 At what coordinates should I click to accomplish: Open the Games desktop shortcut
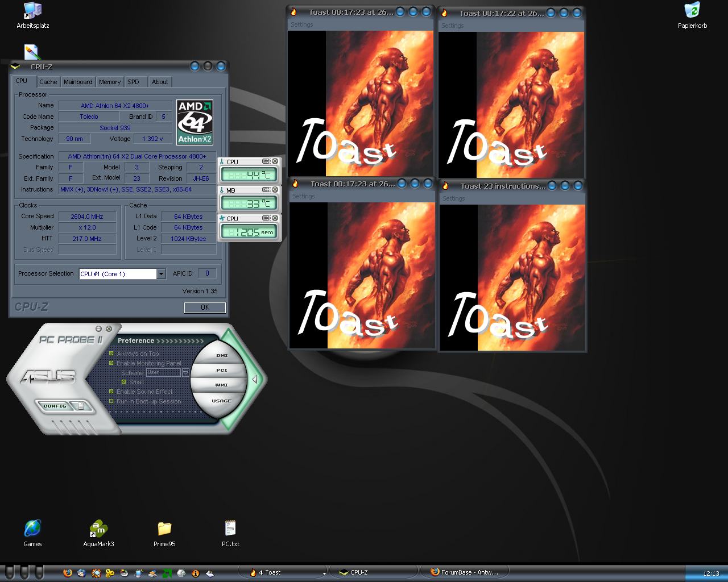click(32, 533)
